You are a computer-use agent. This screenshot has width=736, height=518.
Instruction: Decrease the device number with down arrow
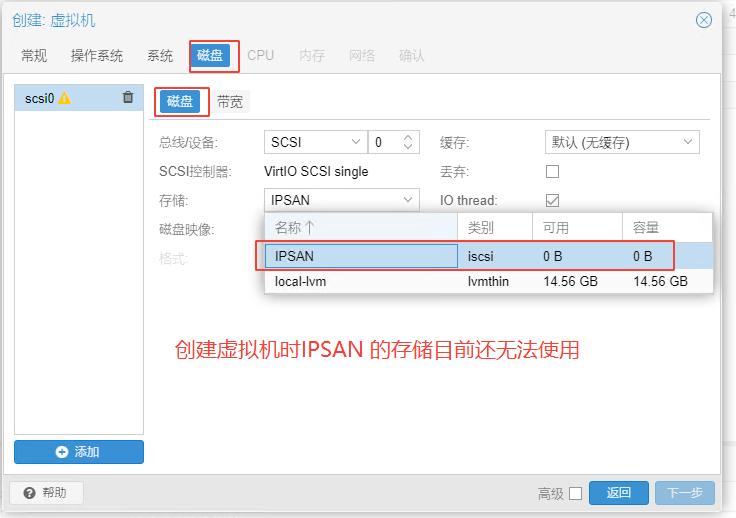click(x=407, y=147)
